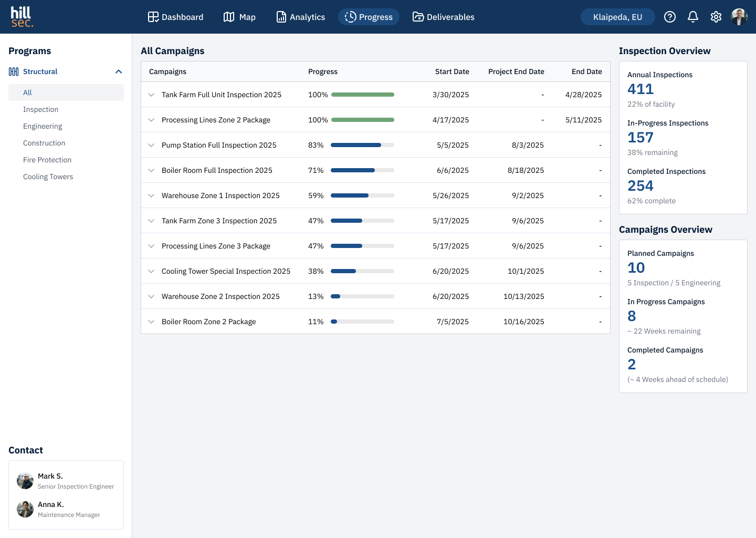Open the notifications bell
This screenshot has width=756, height=538.
pos(693,17)
